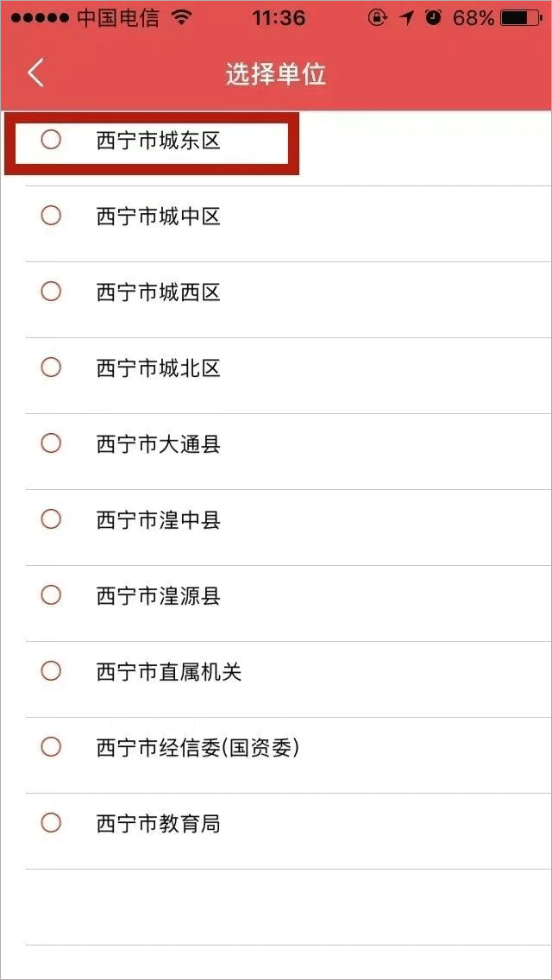Pick the 西宁市城北区 radio button
Viewport: 552px width, 980px height.
[x=51, y=367]
